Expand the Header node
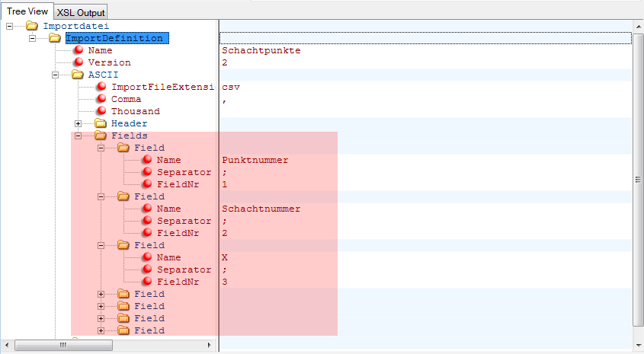 78,123
